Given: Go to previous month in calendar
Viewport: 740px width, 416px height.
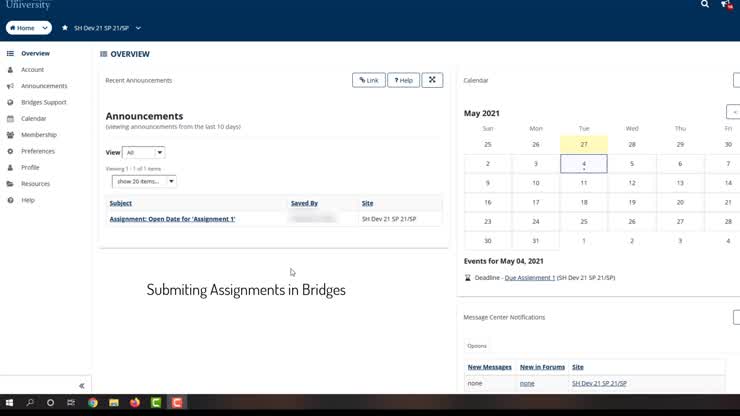Looking at the screenshot, I should 733,112.
